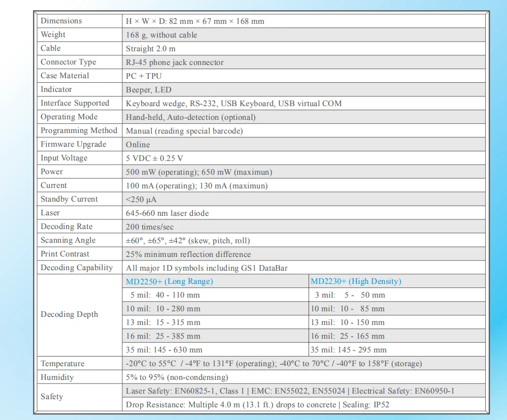Screen dimensions: 507x420
Task: Click the 'Print Contrast' label
Action: [x=64, y=254]
